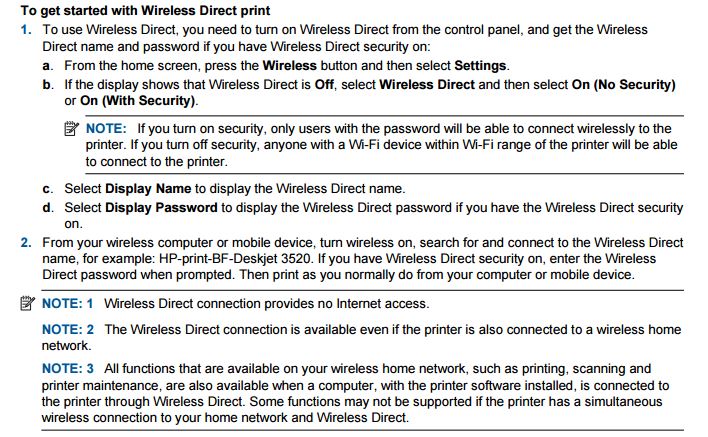Click bold 'On (No Security)' text
708x437 pixels.
[x=623, y=84]
